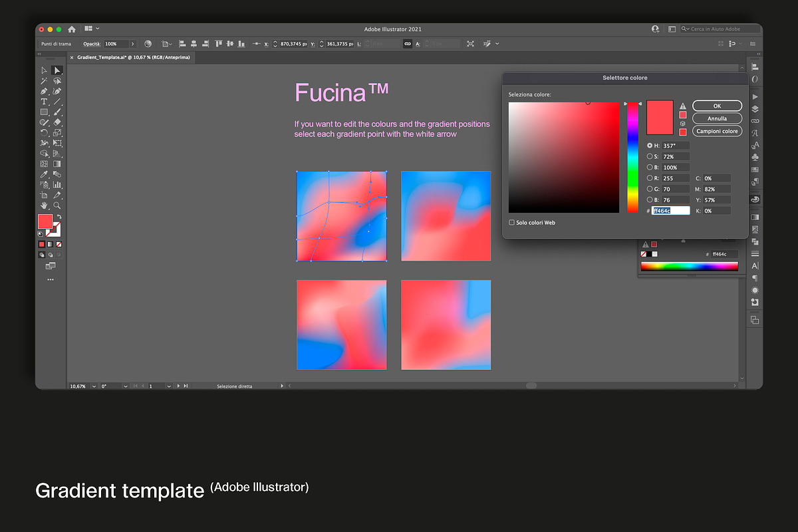Expand the Opacità arrow next to 100%
This screenshot has width=798, height=532.
132,43
